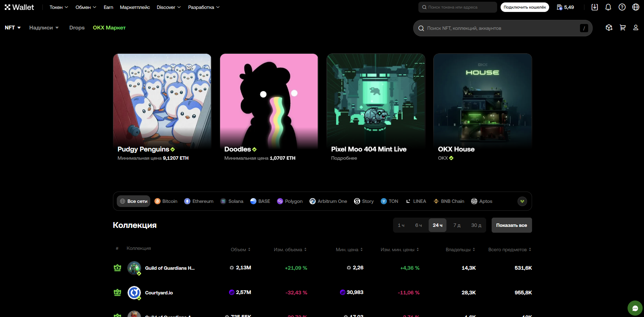Image resolution: width=644 pixels, height=317 pixels.
Task: Click the Подключить кошелёк button
Action: point(525,7)
